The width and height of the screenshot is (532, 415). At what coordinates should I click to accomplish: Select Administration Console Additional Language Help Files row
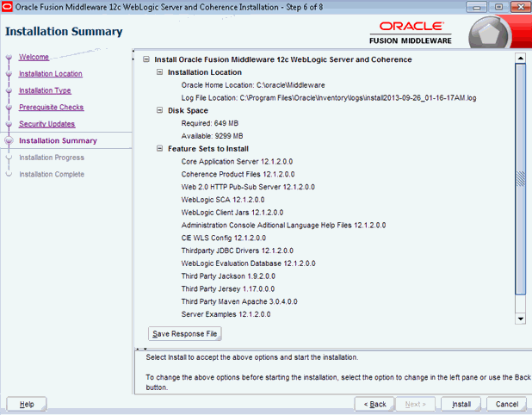(283, 225)
